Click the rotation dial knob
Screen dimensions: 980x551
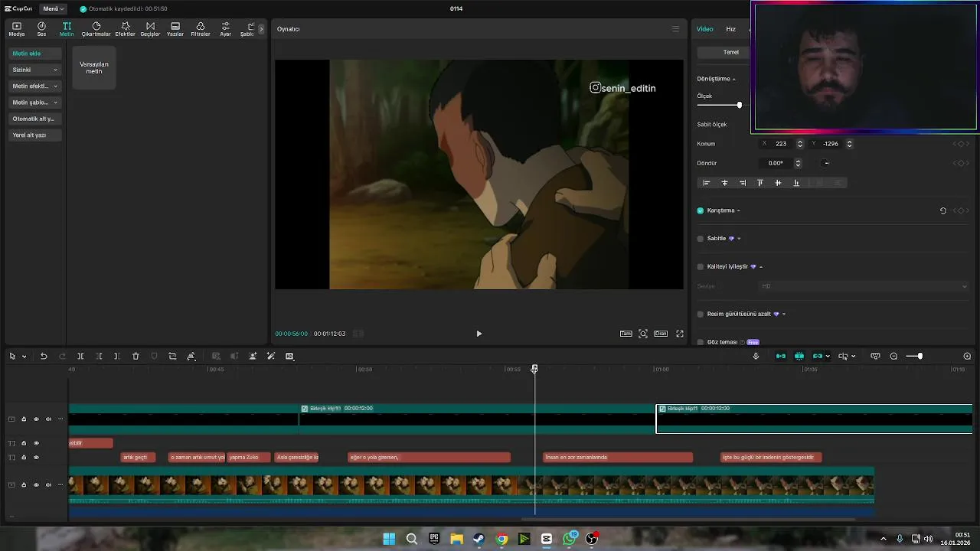coord(825,163)
